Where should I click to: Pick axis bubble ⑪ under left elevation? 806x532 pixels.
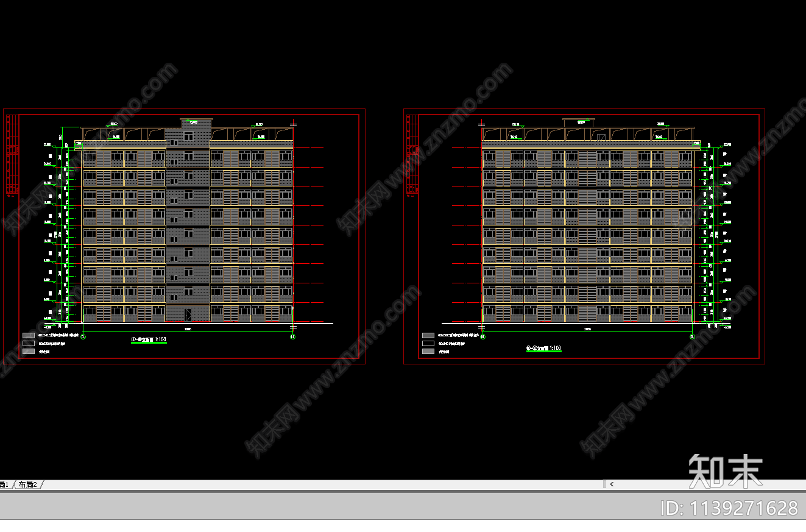[x=292, y=336]
